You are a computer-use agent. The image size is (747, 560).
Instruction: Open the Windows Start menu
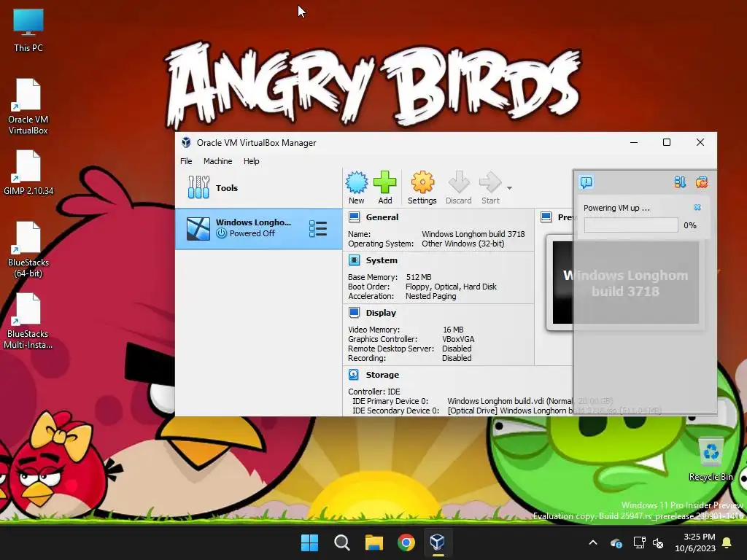coord(309,542)
